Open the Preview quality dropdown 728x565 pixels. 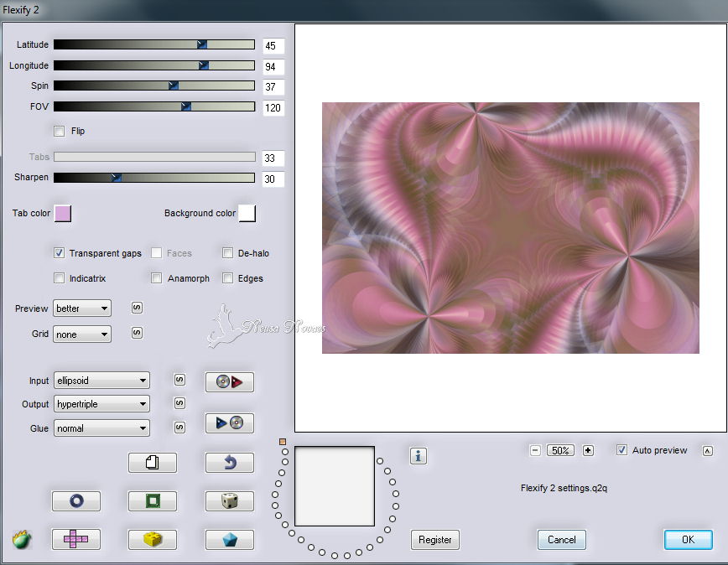[x=82, y=308]
